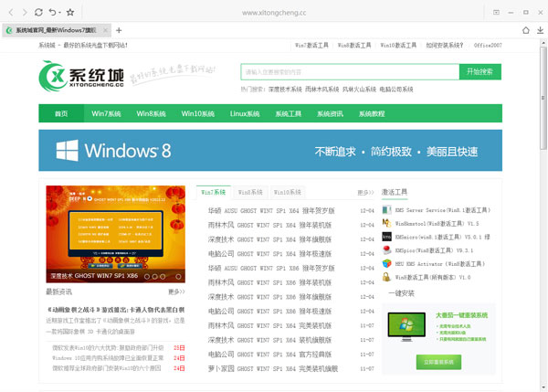The width and height of the screenshot is (548, 392).
Task: Select hot search term 雨林木风系统
Action: 321,90
